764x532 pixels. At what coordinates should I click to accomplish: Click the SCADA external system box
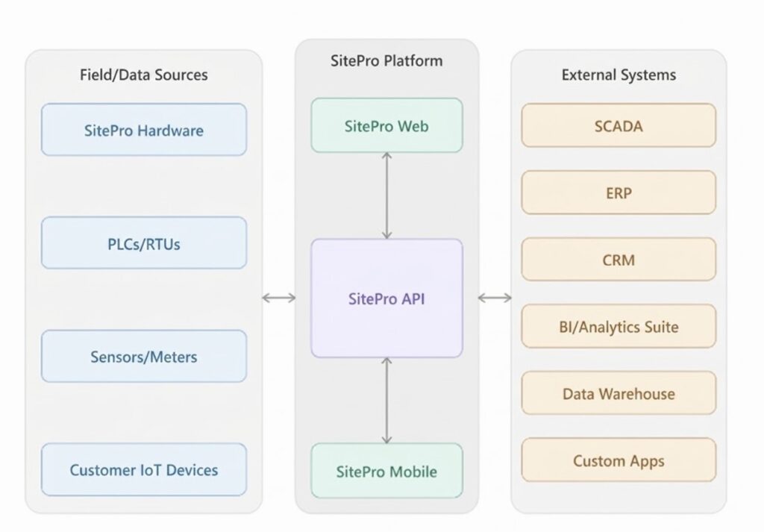(619, 125)
